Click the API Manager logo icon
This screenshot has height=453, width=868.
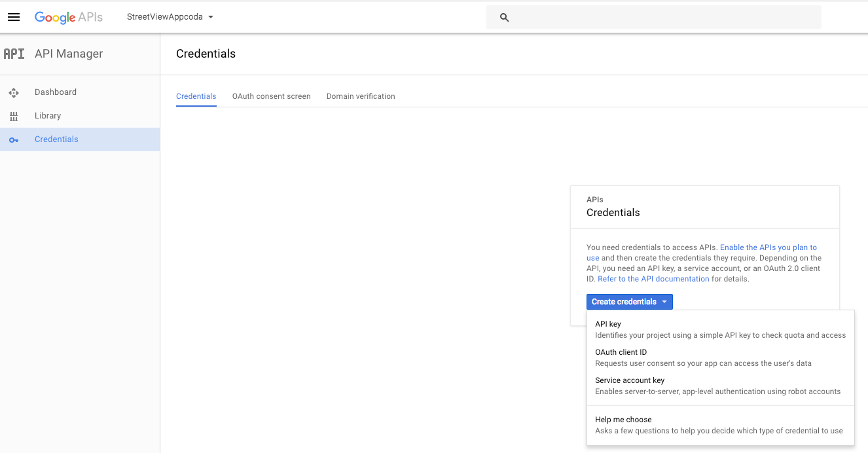14,54
